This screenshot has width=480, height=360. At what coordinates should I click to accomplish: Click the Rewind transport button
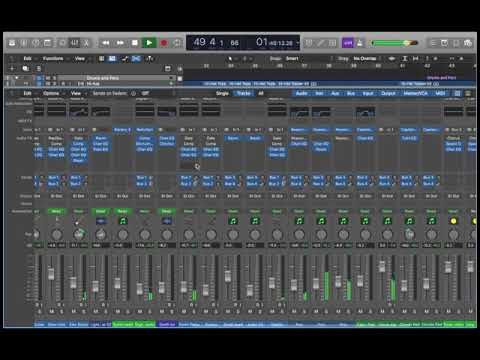pos(106,43)
